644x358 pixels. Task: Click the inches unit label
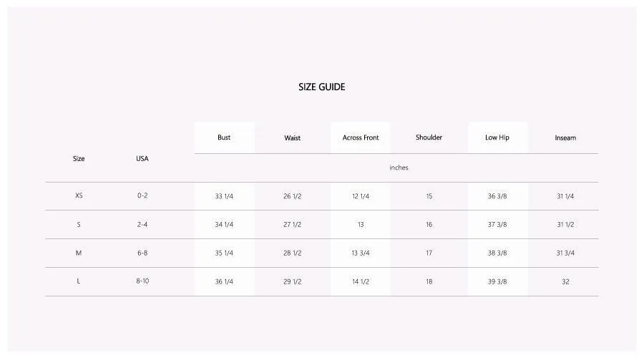point(399,168)
